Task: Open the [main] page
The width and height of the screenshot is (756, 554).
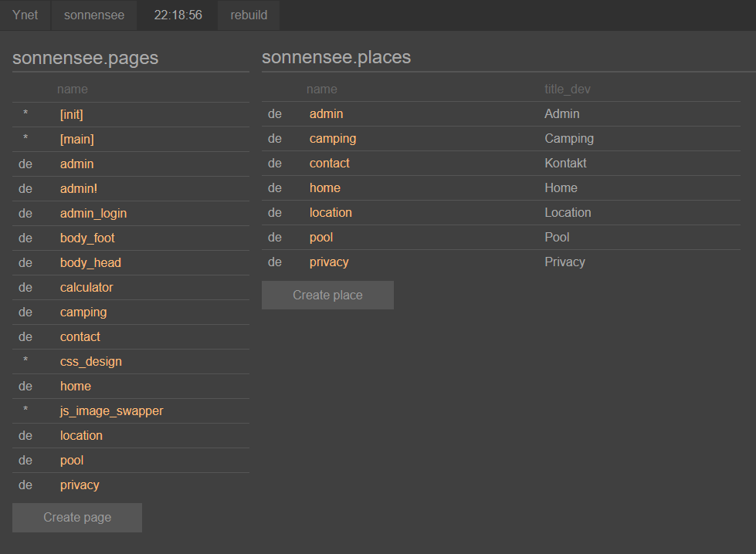Action: click(76, 139)
